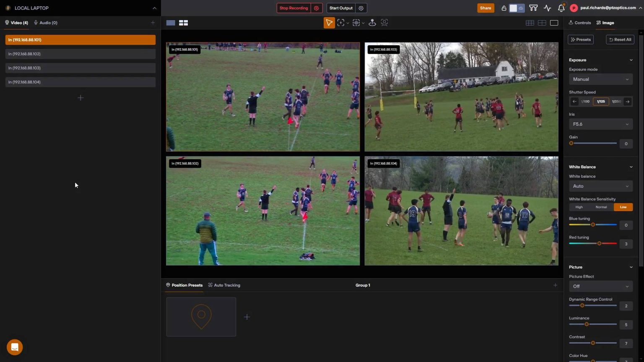Adjust the Blue tuning slider
The height and width of the screenshot is (362, 644).
[593, 225]
